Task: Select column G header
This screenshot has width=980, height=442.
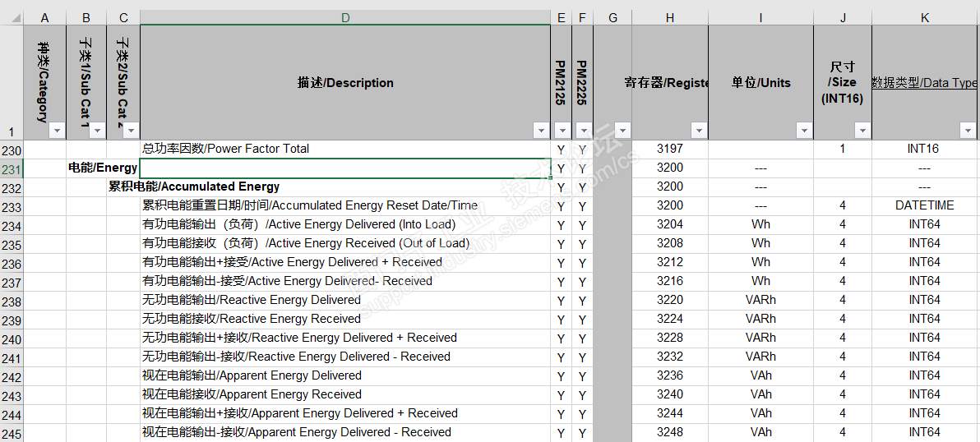Action: [612, 18]
